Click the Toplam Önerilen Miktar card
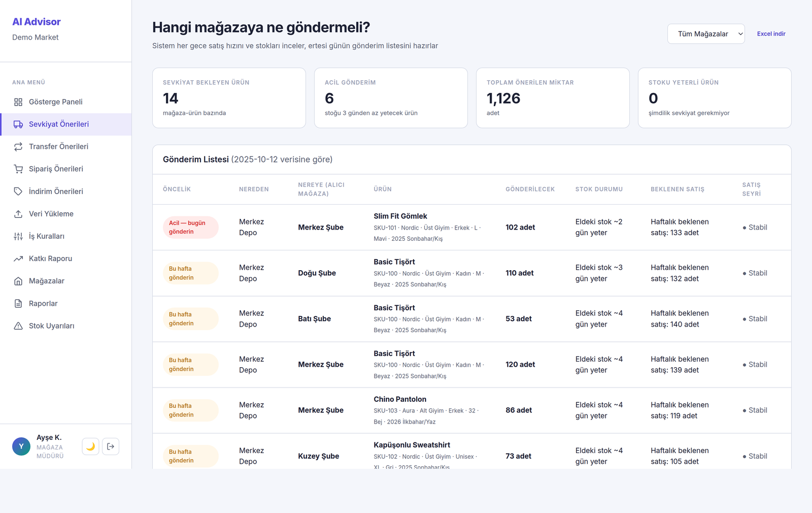812x513 pixels. 553,98
